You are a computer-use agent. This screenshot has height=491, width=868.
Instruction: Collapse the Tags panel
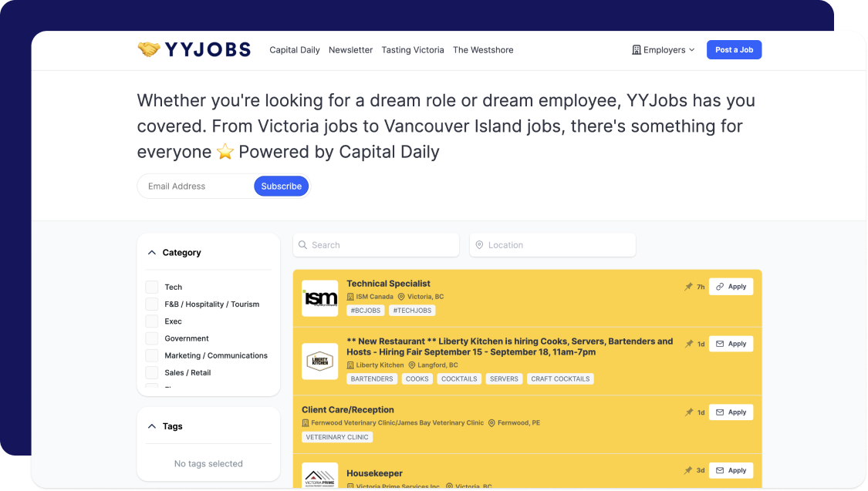151,426
